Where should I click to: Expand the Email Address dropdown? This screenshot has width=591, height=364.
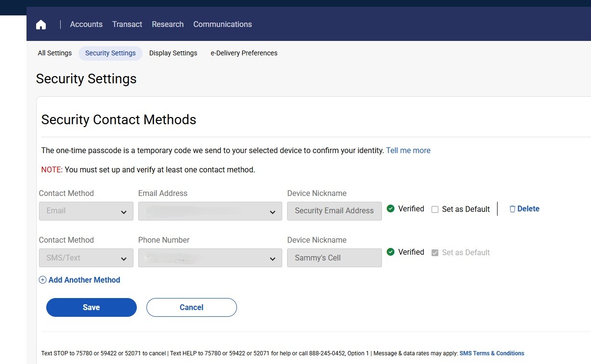click(x=210, y=211)
